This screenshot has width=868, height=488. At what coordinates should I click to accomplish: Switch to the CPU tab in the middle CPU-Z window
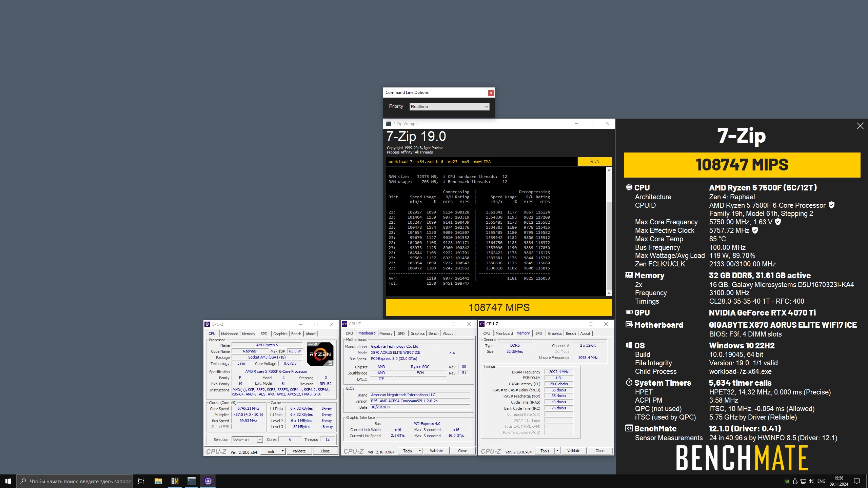[349, 333]
